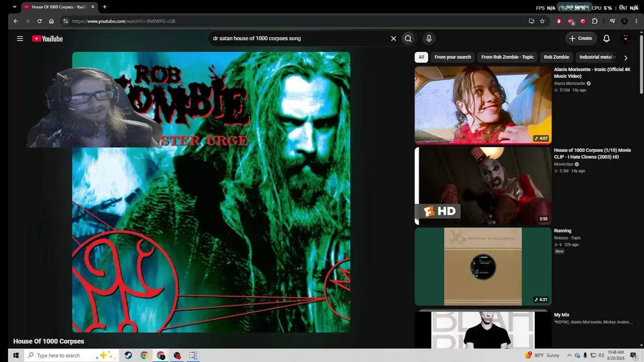Click the install/cast icon in address bar
Screen dimensions: 644x362
click(x=531, y=21)
